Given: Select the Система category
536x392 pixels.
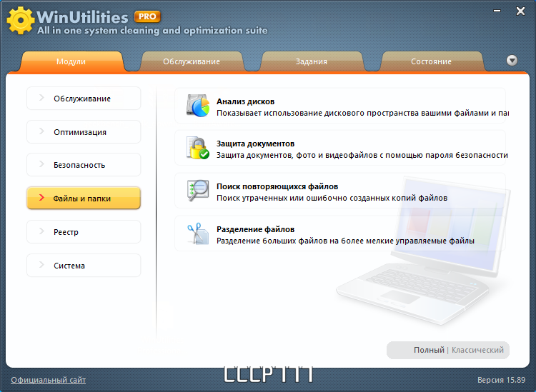Looking at the screenshot, I should click(84, 266).
